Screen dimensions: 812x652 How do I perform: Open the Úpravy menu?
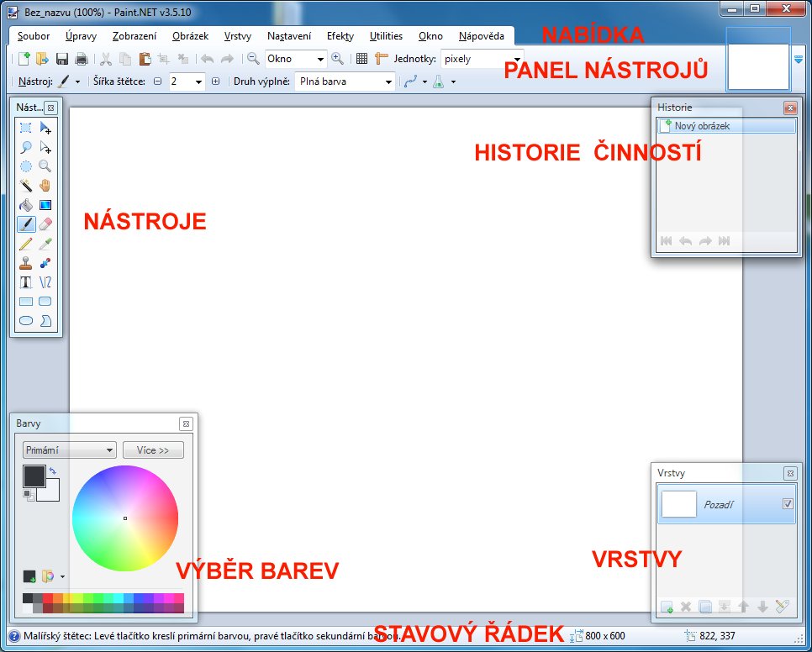pos(81,36)
